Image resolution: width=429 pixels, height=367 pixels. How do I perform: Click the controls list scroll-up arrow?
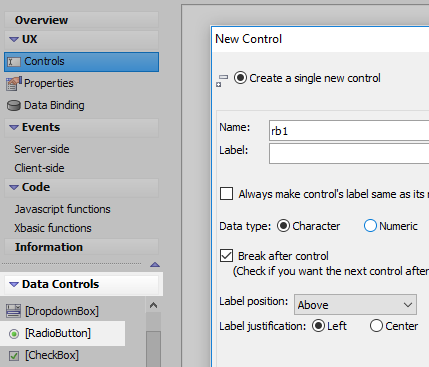click(153, 305)
